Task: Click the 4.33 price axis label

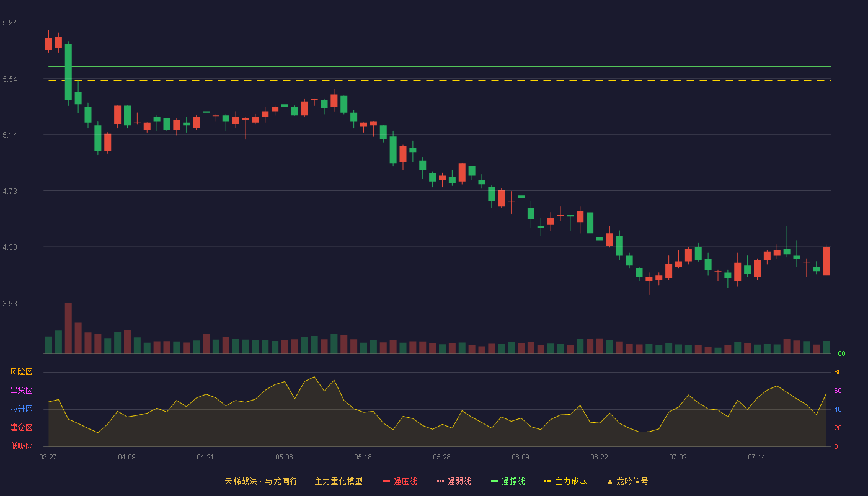Action: (10, 247)
